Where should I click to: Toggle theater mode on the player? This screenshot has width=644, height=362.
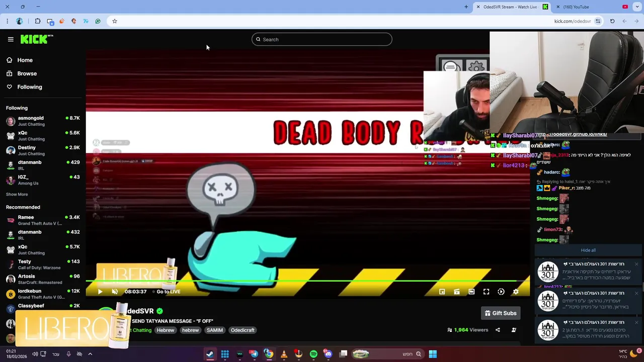point(471,292)
